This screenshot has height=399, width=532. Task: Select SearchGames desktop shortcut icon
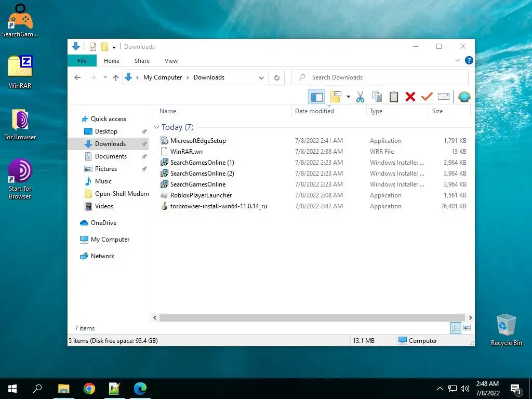tap(20, 21)
